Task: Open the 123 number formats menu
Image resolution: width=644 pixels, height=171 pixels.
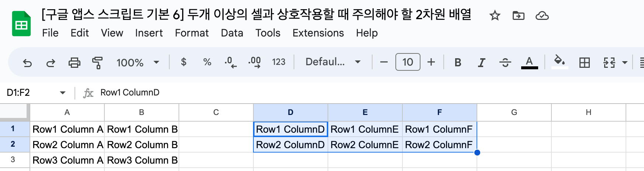Action: tap(279, 62)
